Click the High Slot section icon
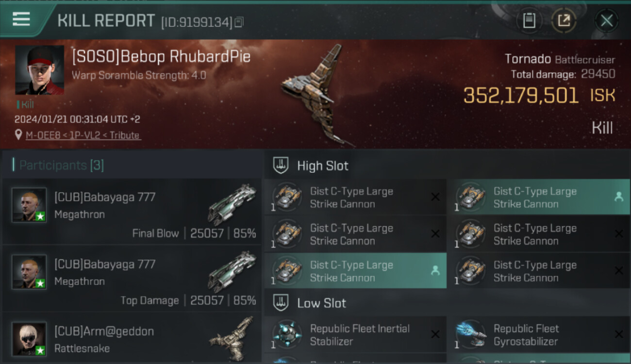 (x=281, y=165)
